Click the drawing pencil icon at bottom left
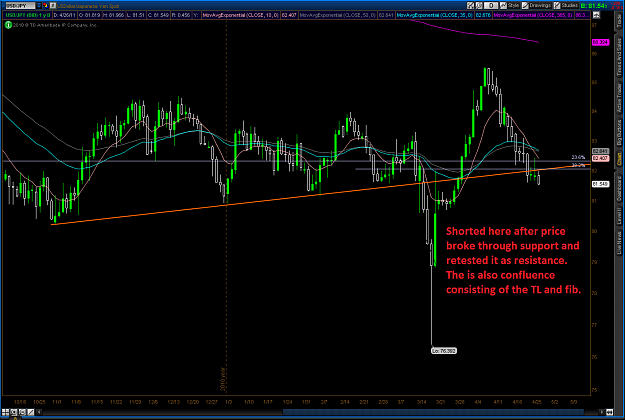The image size is (625, 420). (x=30, y=412)
